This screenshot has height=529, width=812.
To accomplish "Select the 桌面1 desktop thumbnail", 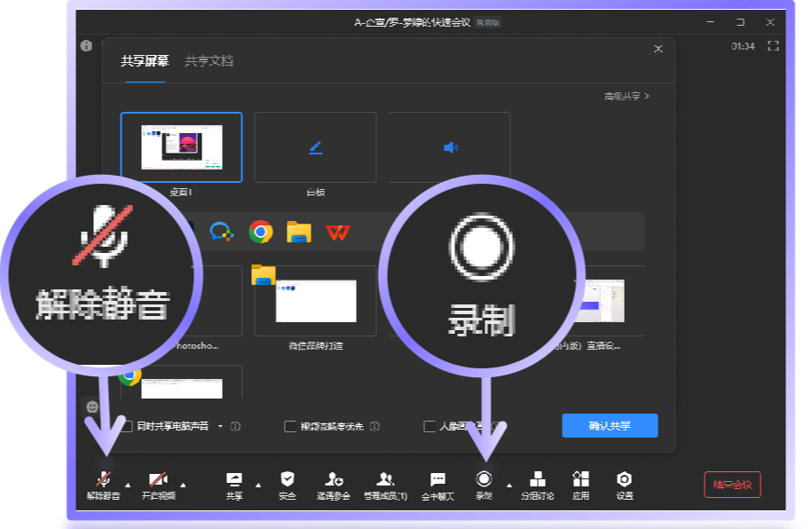I will tap(181, 146).
